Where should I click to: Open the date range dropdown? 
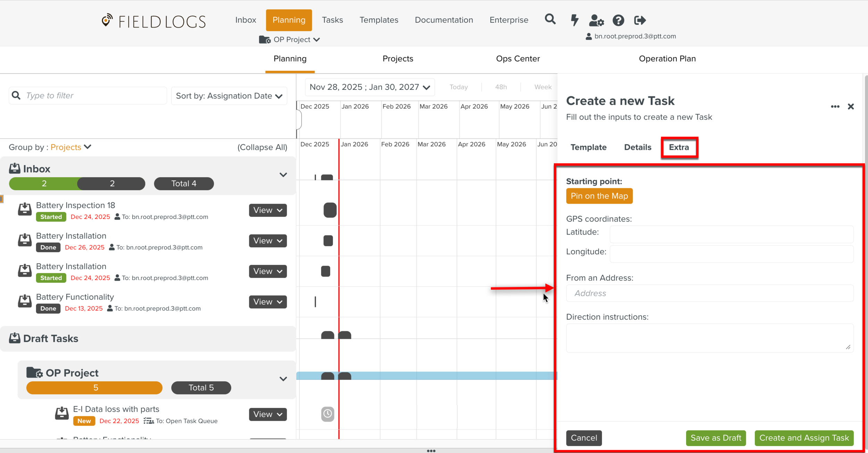370,87
